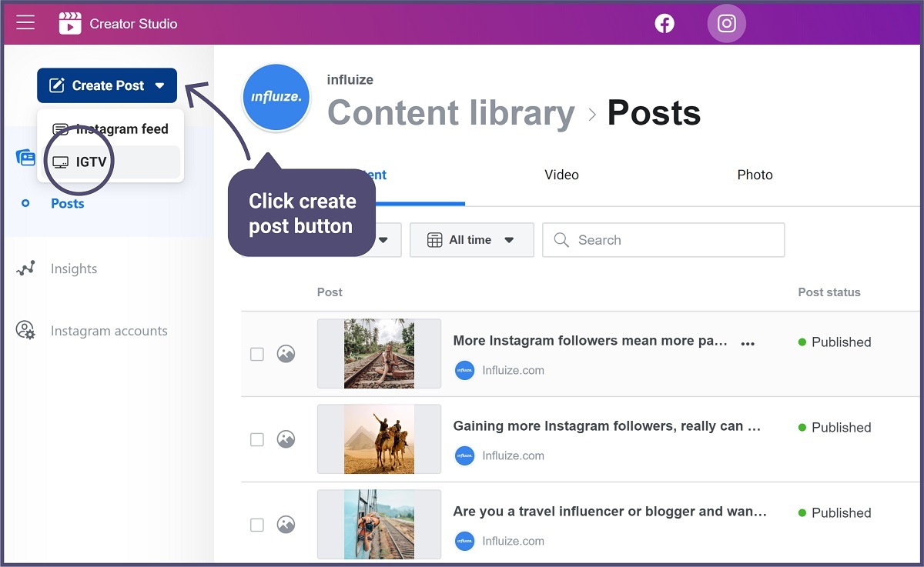The image size is (924, 567).
Task: Click the Content library sidebar icon
Action: [25, 158]
